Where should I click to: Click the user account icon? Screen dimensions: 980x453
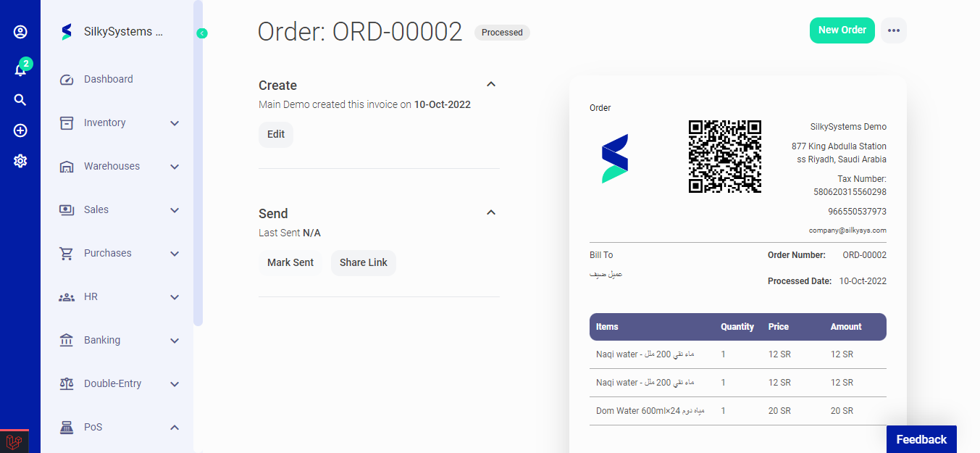pyautogui.click(x=20, y=32)
